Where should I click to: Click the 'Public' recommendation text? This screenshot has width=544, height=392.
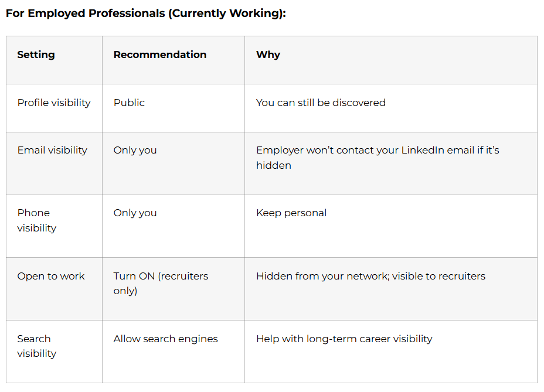tap(129, 103)
